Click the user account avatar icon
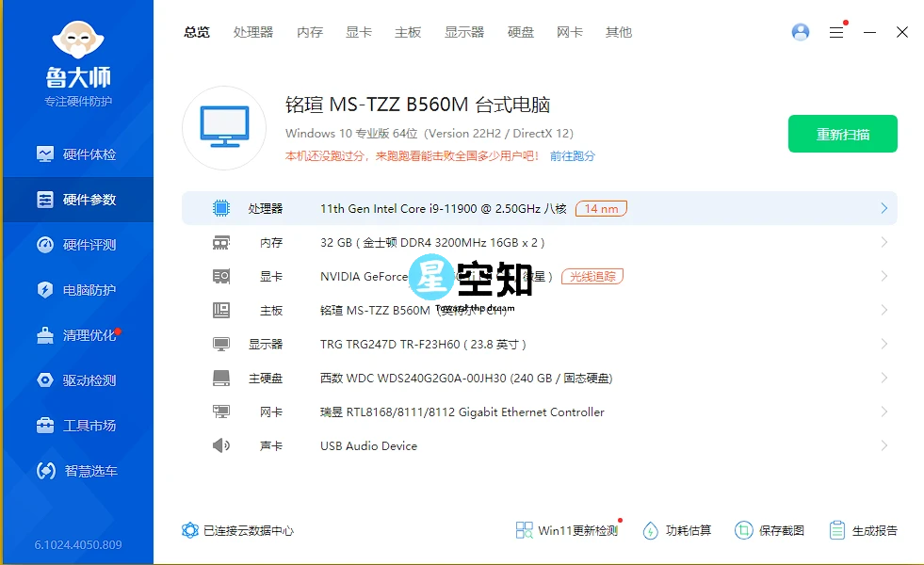Image resolution: width=924 pixels, height=565 pixels. click(x=800, y=31)
